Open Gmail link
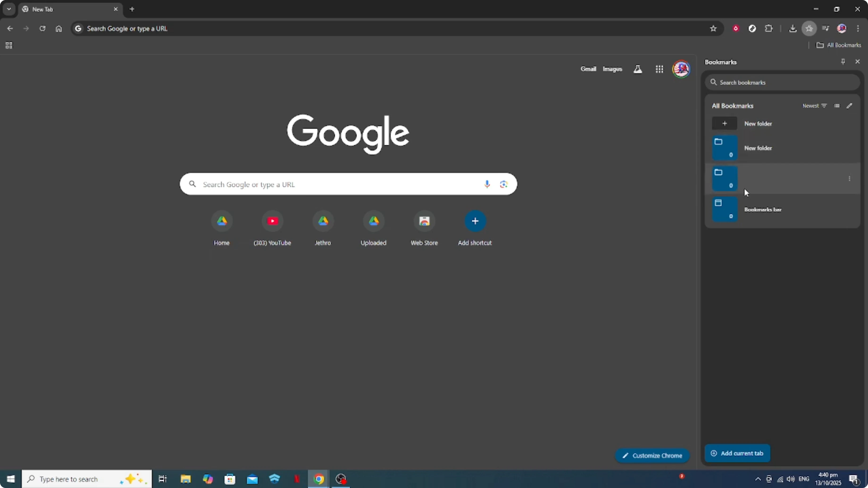Viewport: 868px width, 488px height. coord(588,69)
